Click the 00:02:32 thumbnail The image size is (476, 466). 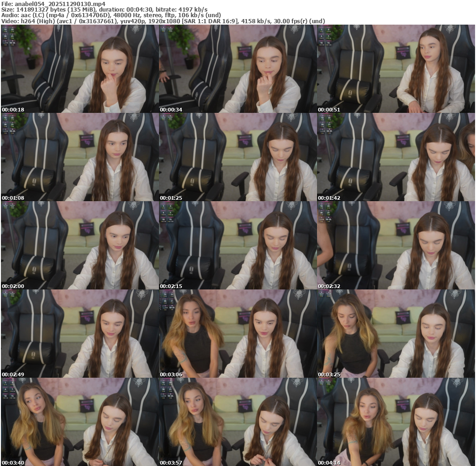pyautogui.click(x=396, y=245)
